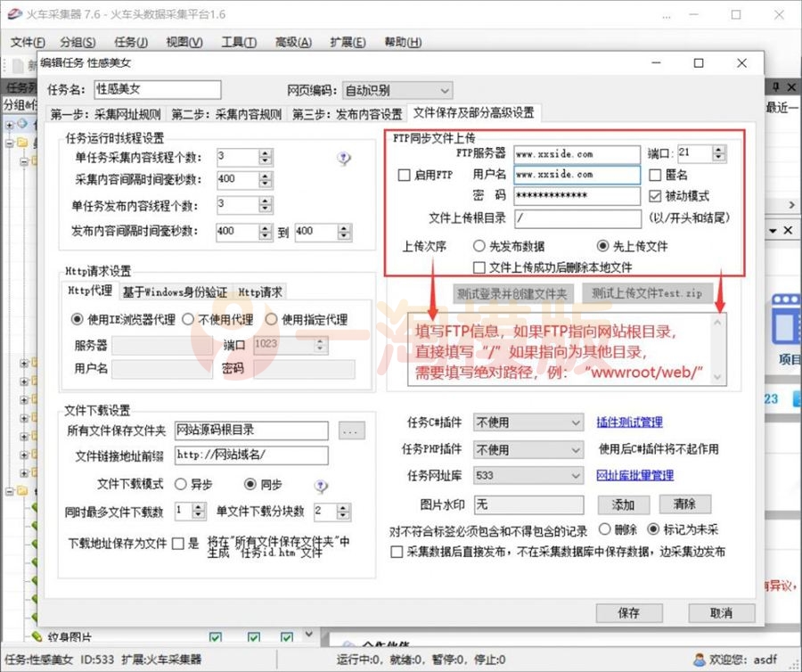
Task: Click 清除 watermark button
Action: [684, 504]
